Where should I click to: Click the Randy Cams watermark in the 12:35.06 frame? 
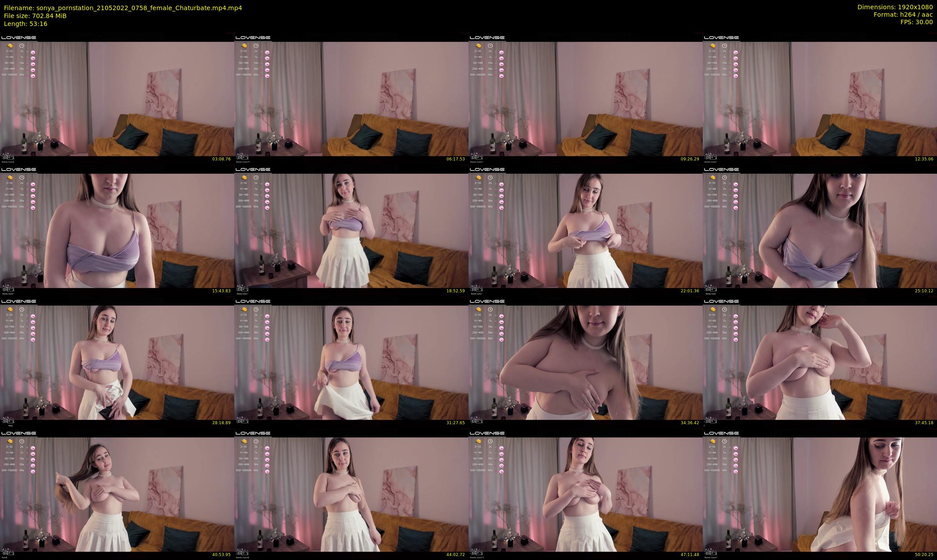tap(711, 157)
